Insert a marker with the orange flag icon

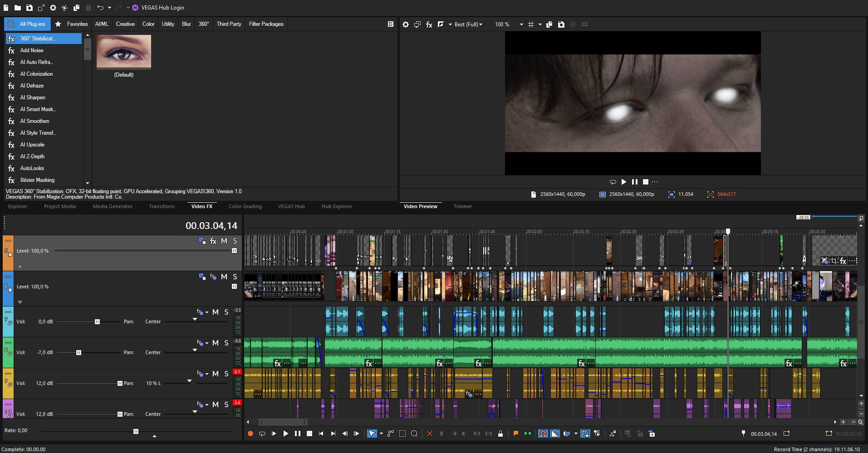[x=515, y=434]
